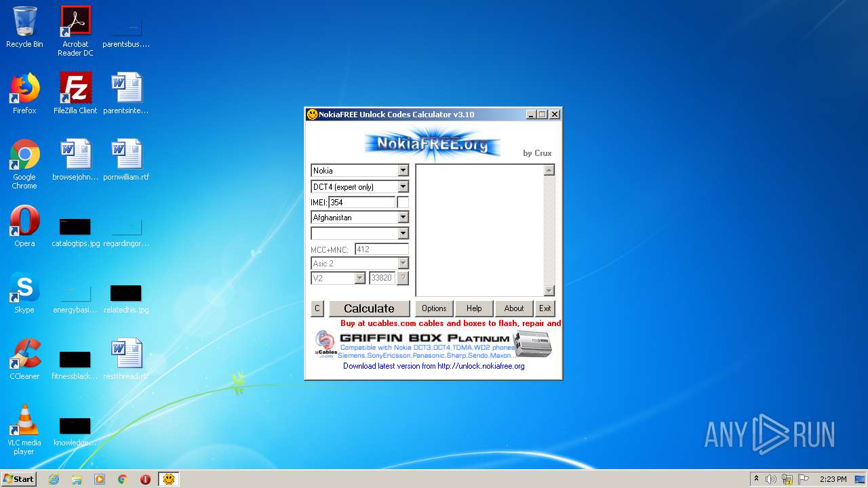Click the Calculate button
The image size is (868, 488).
369,308
